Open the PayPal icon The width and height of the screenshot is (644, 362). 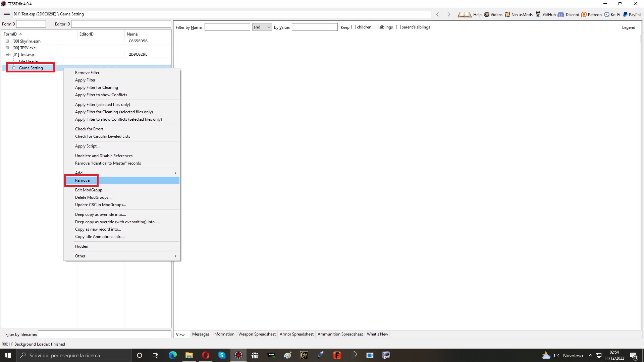click(625, 14)
